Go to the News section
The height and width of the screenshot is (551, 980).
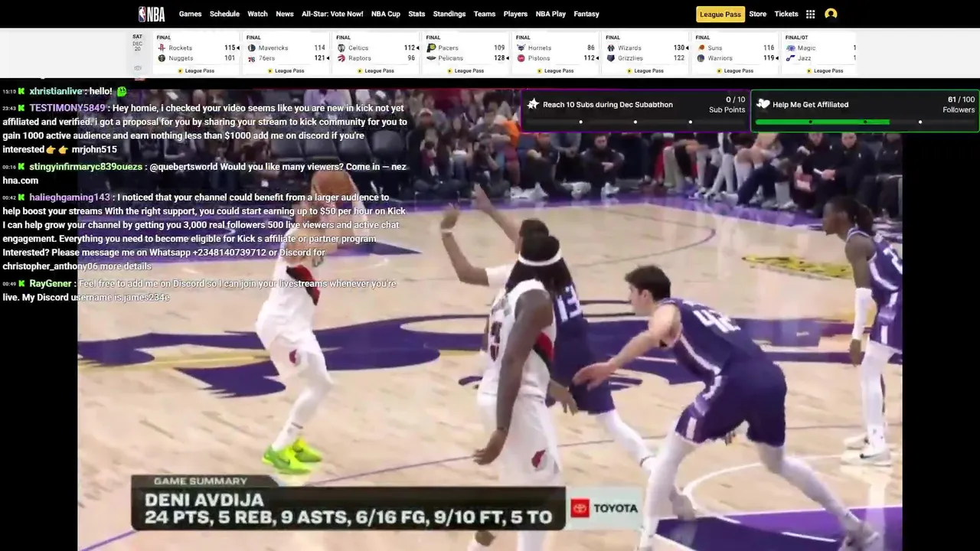tap(285, 14)
